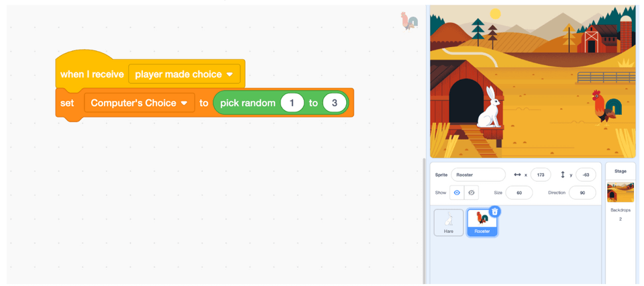Hide sprite using the crossed-eye icon
The width and height of the screenshot is (644, 286).
pos(472,192)
